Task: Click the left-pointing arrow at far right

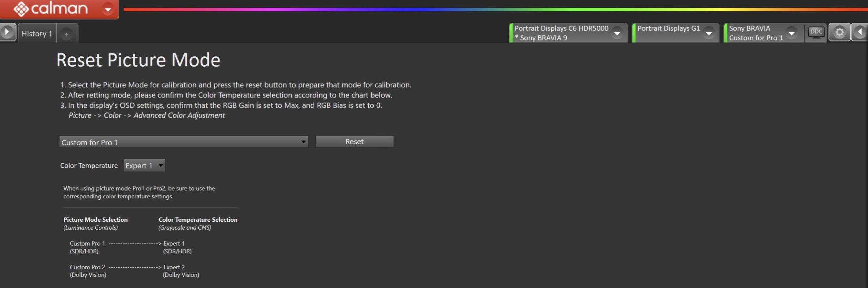Action: [x=860, y=32]
